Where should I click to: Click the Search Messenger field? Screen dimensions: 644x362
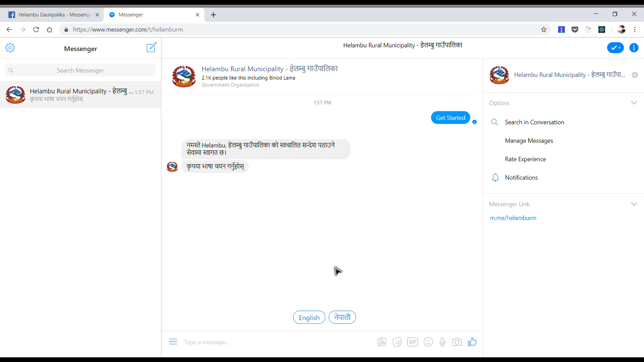80,70
